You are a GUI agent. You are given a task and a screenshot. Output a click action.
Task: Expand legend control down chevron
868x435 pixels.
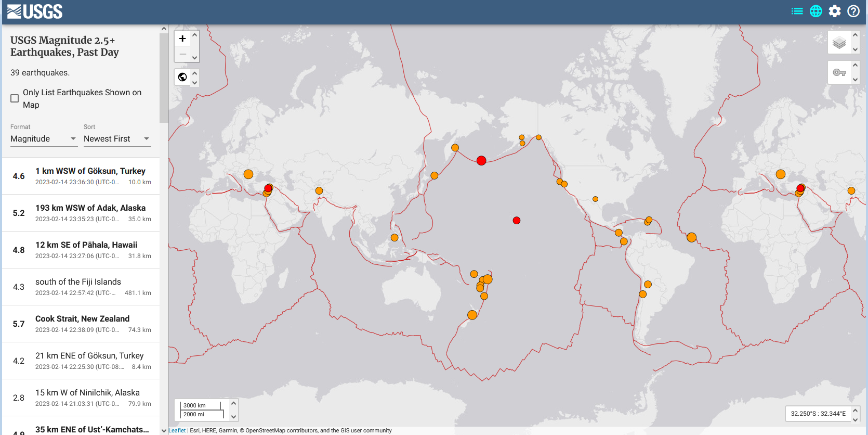855,80
